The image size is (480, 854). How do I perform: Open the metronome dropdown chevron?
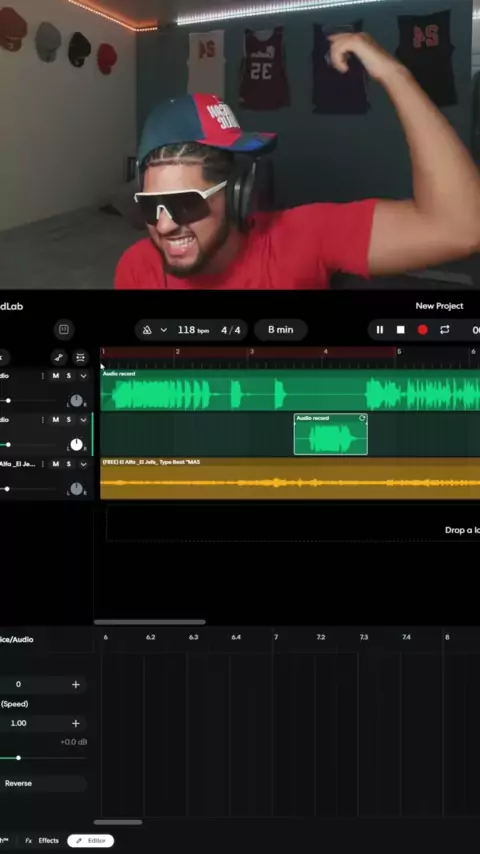pyautogui.click(x=163, y=330)
